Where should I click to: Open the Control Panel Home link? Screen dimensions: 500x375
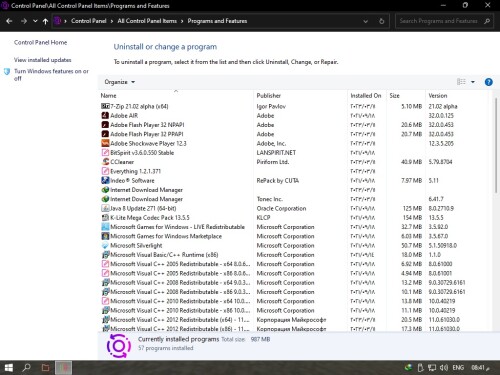pyautogui.click(x=40, y=42)
